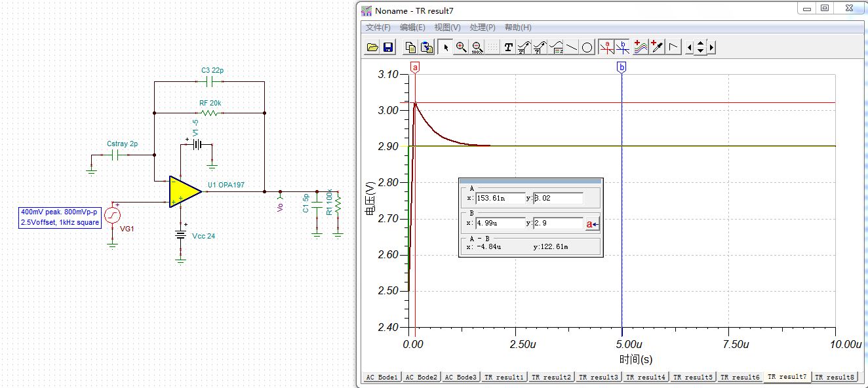Switch to the TR result3 tab
This screenshot has height=388, width=868.
click(x=599, y=377)
